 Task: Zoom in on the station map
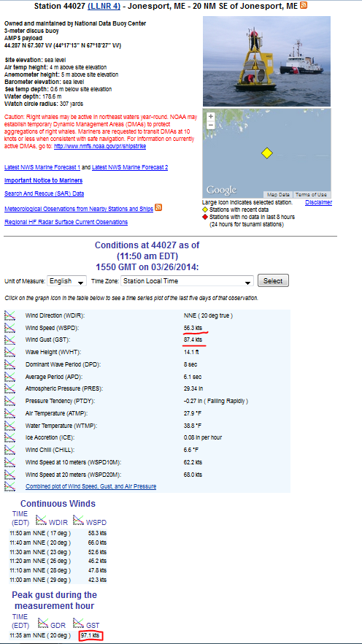211,116
